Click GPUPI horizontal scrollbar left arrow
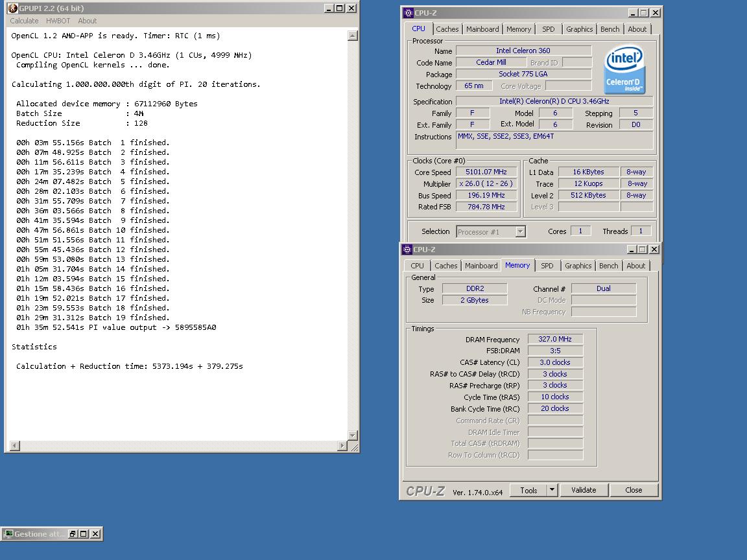The image size is (747, 560). 15,446
